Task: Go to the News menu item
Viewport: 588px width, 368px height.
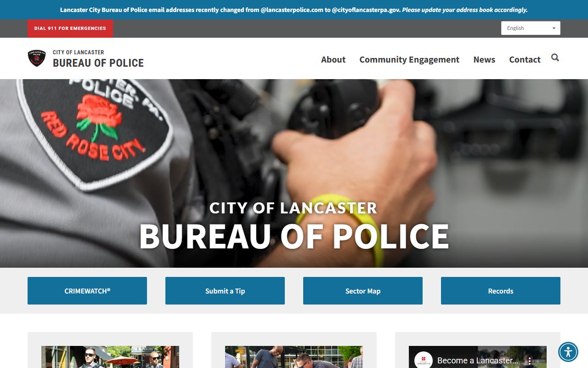Action: coord(484,59)
